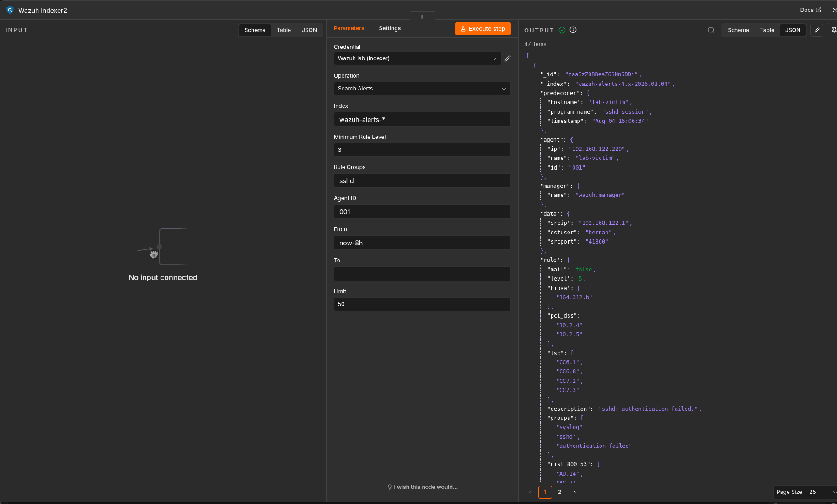
Task: Go to previous output page arrow
Action: click(x=531, y=492)
